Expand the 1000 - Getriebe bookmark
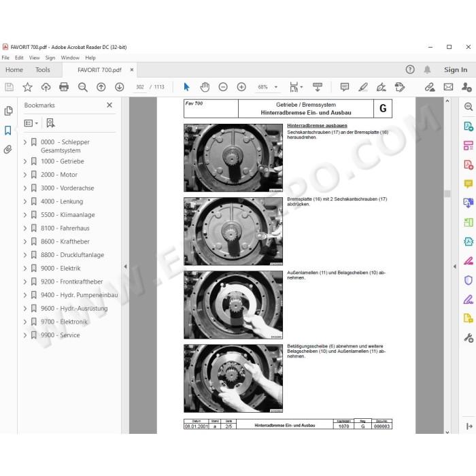Screen dimensions: 476x476 pos(25,161)
